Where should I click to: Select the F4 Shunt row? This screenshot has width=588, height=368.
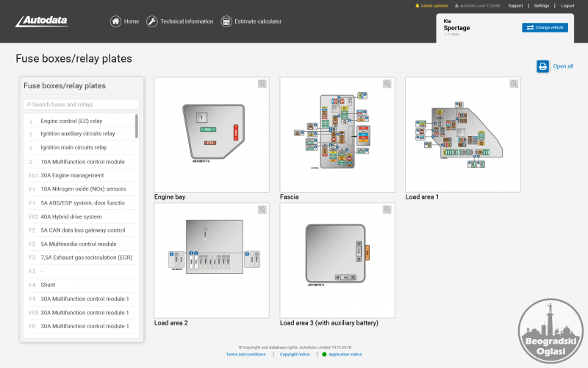tap(82, 285)
